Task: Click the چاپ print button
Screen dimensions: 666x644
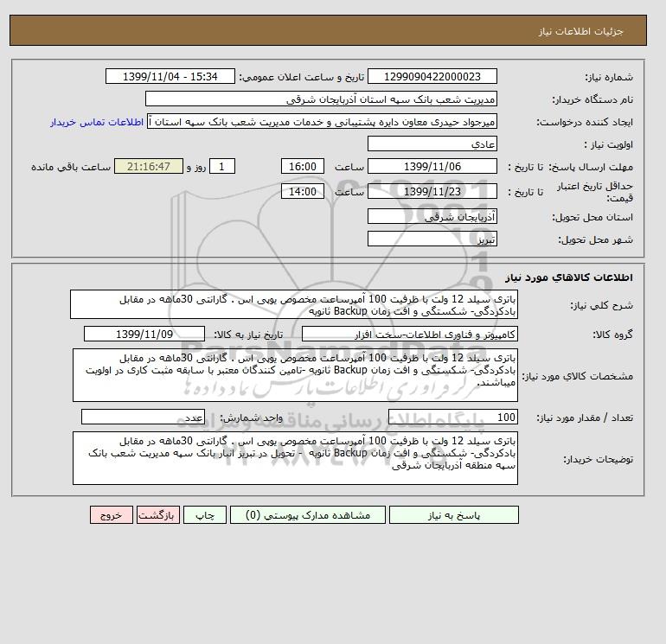Action: 205,515
